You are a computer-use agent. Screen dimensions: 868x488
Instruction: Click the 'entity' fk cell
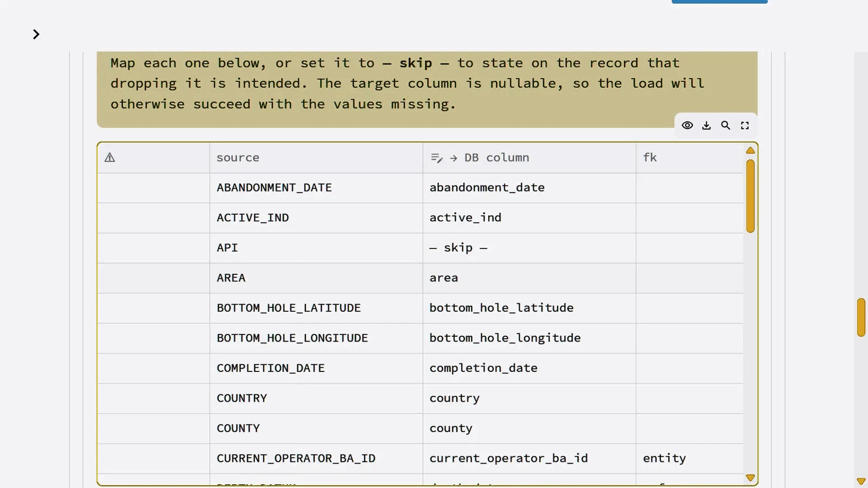coord(690,459)
